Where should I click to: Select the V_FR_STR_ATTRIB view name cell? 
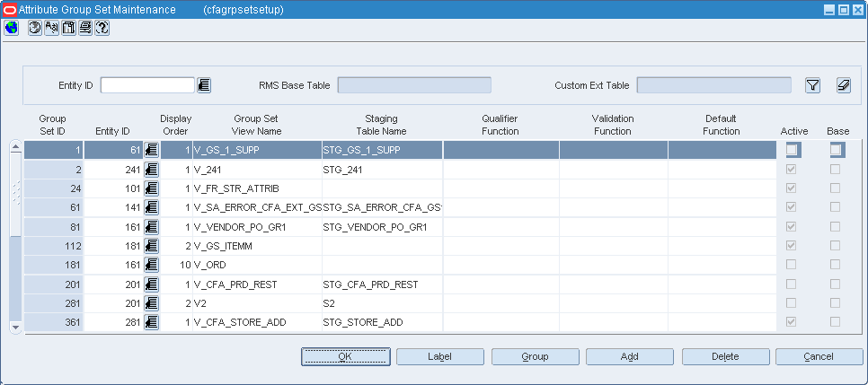pyautogui.click(x=257, y=188)
